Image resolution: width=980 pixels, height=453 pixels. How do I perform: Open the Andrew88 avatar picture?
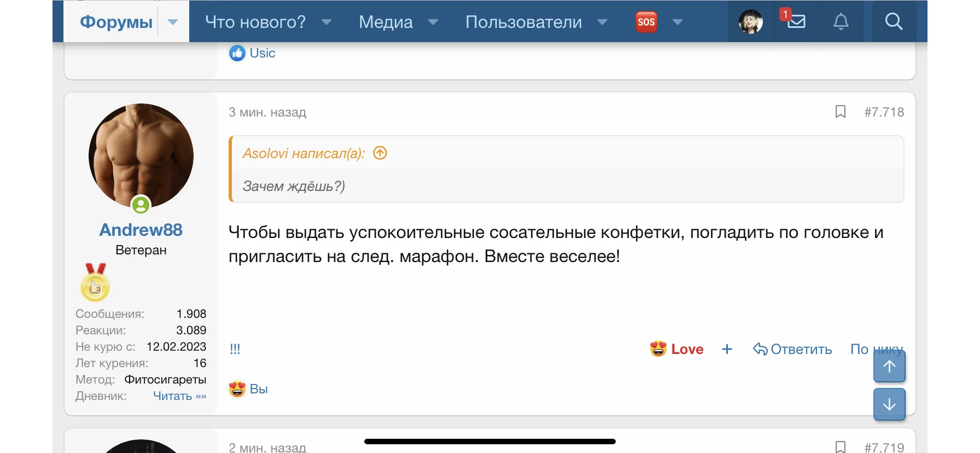(141, 156)
